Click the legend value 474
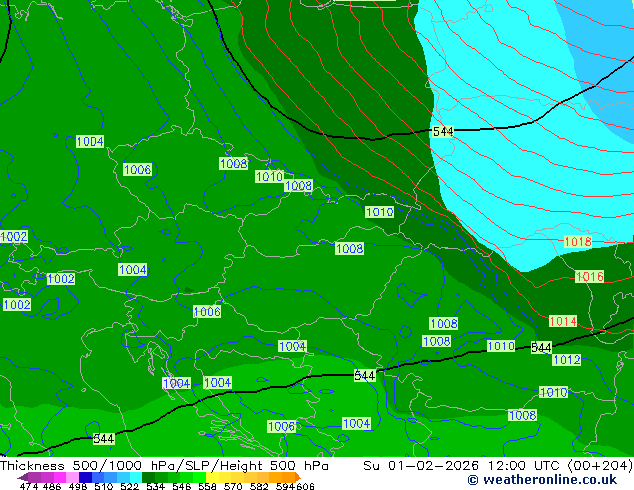This screenshot has height=490, width=634. (x=29, y=486)
